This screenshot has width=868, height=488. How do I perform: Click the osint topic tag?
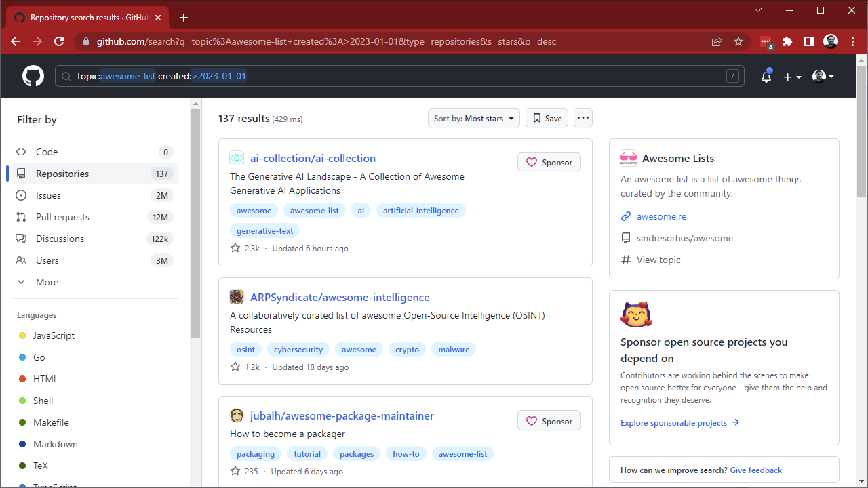click(246, 350)
